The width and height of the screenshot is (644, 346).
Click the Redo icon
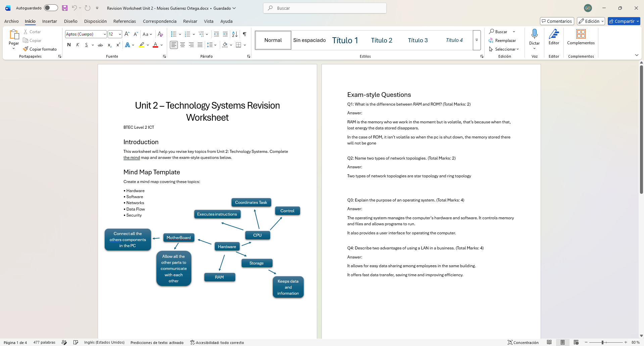(88, 8)
